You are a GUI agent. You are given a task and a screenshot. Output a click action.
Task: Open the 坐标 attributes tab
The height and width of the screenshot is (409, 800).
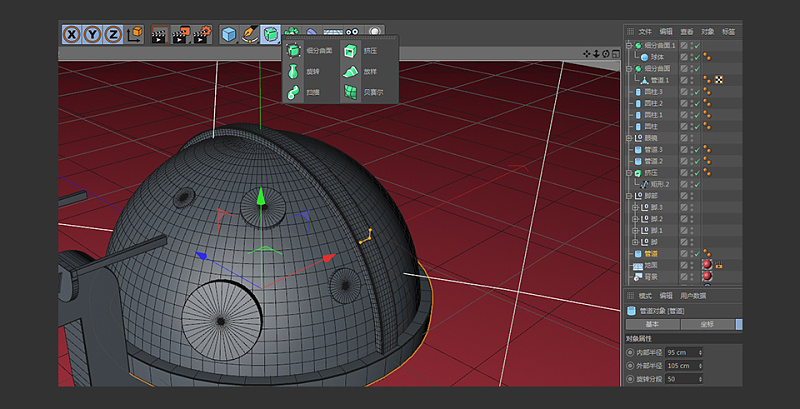click(x=707, y=324)
